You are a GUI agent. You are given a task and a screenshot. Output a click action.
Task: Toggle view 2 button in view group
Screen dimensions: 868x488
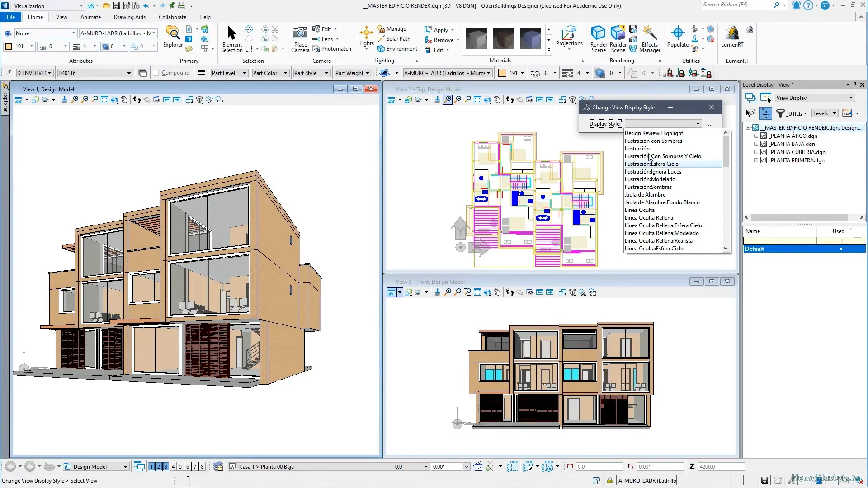(159, 466)
